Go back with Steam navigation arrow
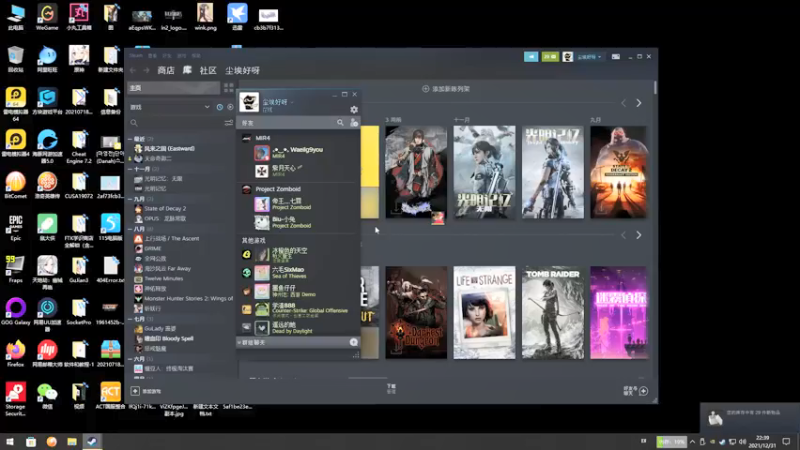The width and height of the screenshot is (800, 450). (133, 70)
